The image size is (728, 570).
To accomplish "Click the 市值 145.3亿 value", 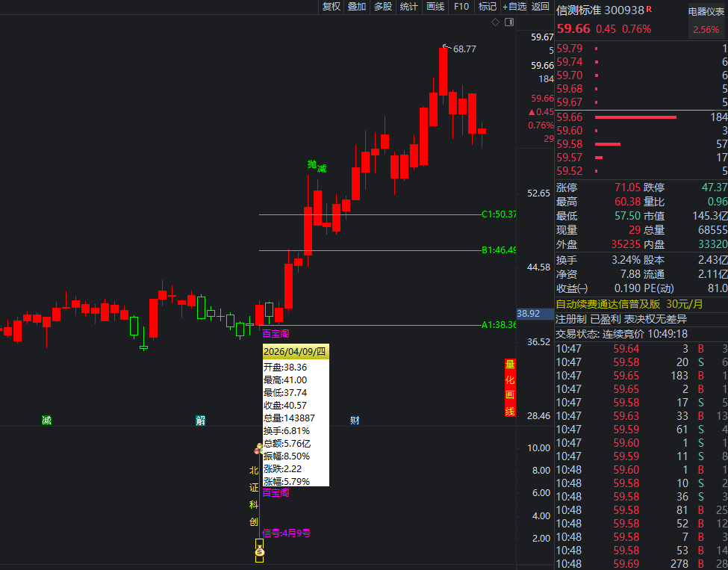I will click(710, 216).
